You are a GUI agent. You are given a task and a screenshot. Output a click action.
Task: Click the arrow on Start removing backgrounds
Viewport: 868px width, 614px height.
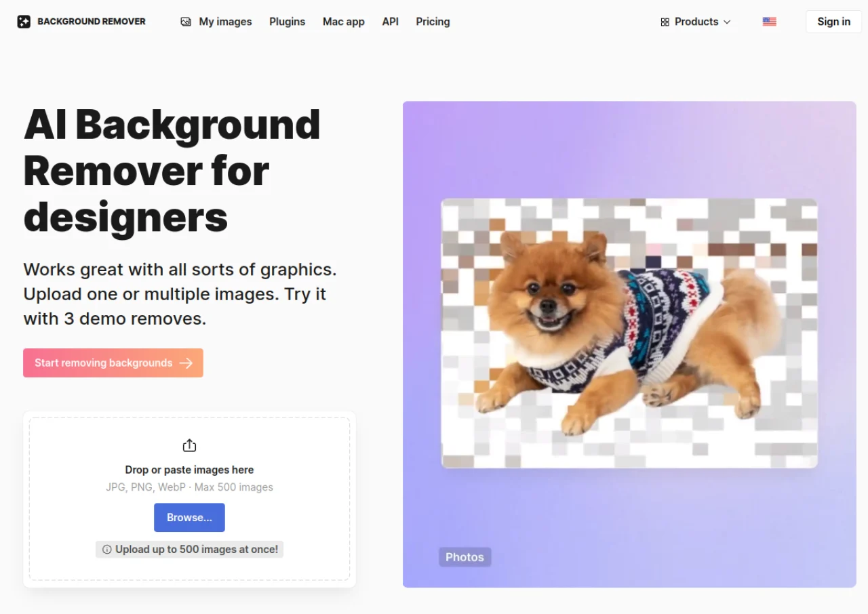tap(186, 363)
